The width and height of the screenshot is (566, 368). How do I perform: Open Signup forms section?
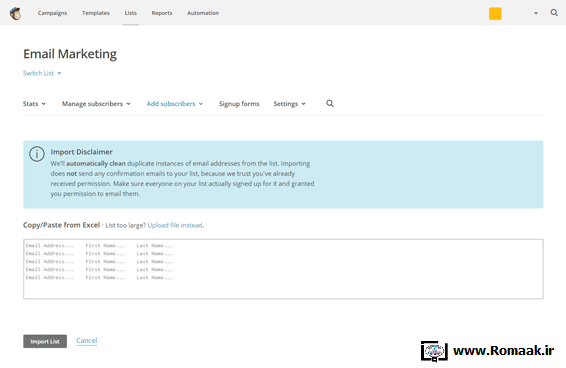click(x=239, y=104)
